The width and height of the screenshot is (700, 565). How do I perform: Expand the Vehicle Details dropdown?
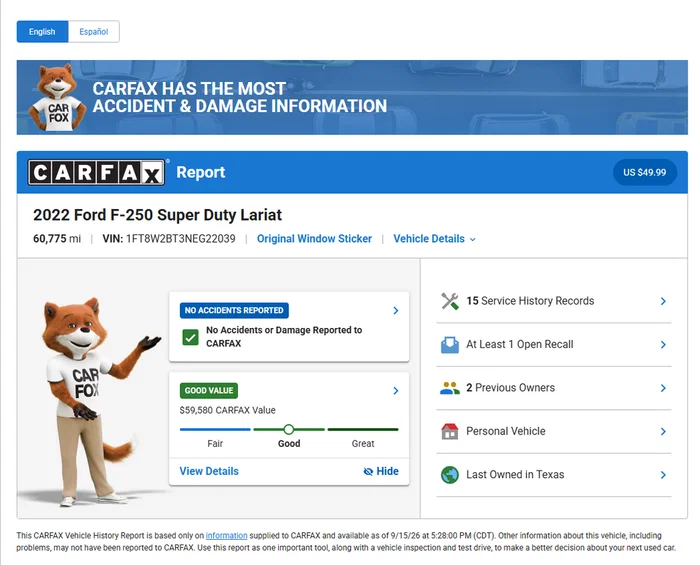tap(434, 239)
